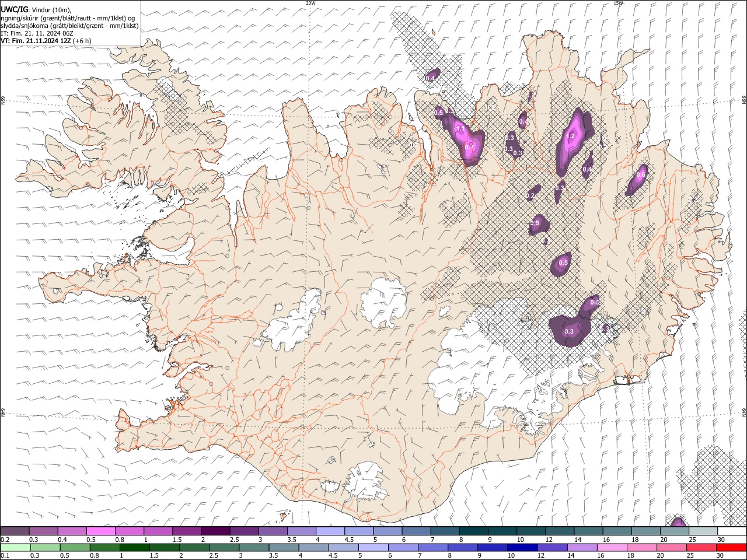
Task: Click the 0.6 precipitation value on the map
Action: [x=641, y=175]
